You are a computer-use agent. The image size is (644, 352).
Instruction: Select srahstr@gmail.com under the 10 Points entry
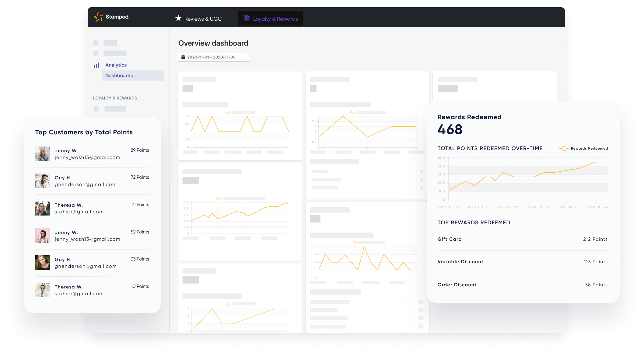[79, 294]
